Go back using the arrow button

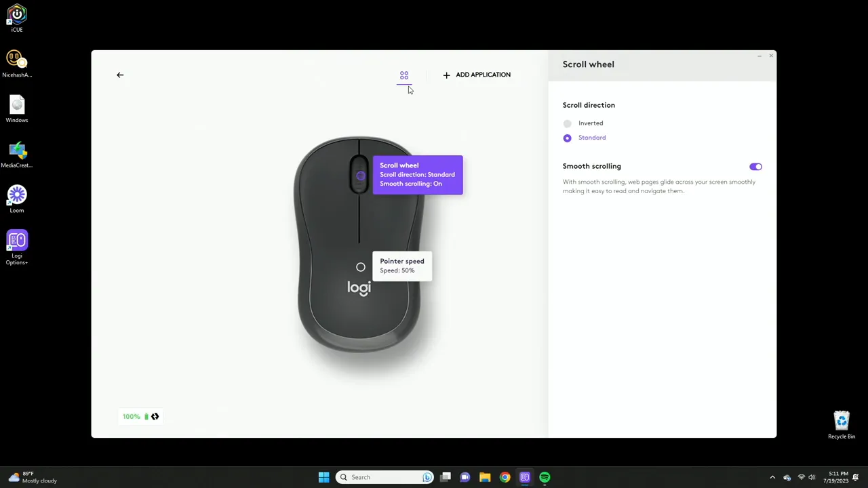(x=120, y=75)
